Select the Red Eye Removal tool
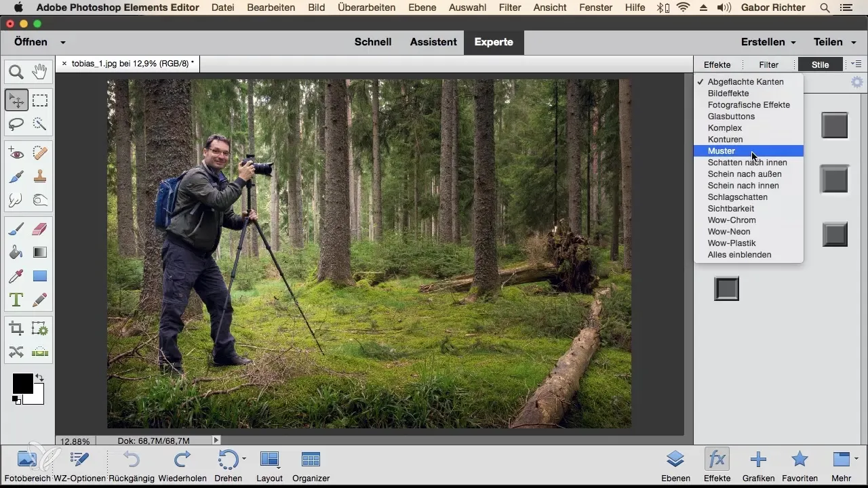Screen dimensions: 868x488 point(16,153)
